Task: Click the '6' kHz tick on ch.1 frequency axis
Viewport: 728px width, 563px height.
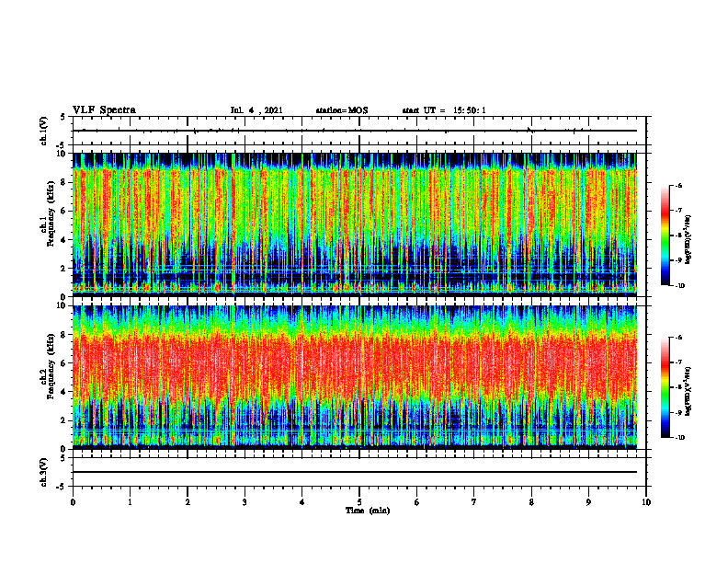Action: [x=64, y=211]
